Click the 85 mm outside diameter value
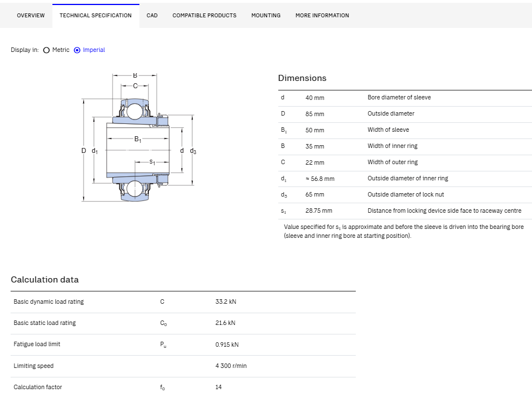Viewport: 532px width, 402px height. 315,114
